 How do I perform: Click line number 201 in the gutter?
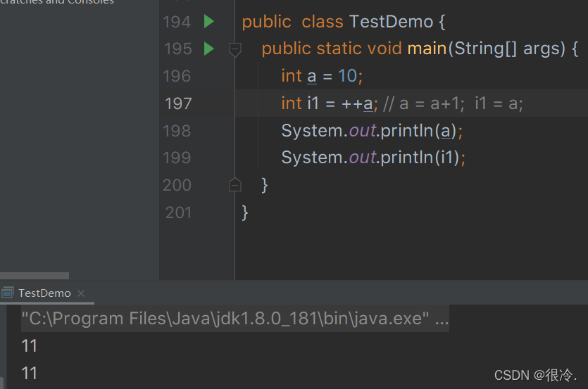tap(178, 212)
